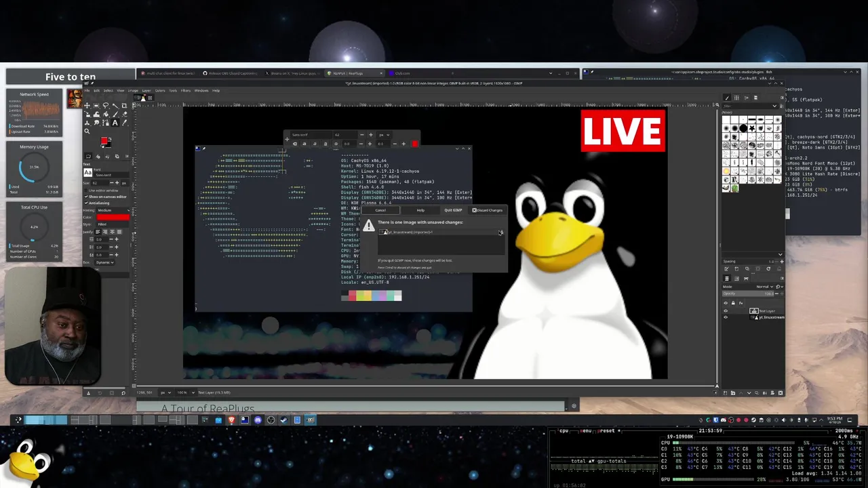868x488 pixels.
Task: Decrease font size with minus in Tool Options
Action: (x=112, y=182)
